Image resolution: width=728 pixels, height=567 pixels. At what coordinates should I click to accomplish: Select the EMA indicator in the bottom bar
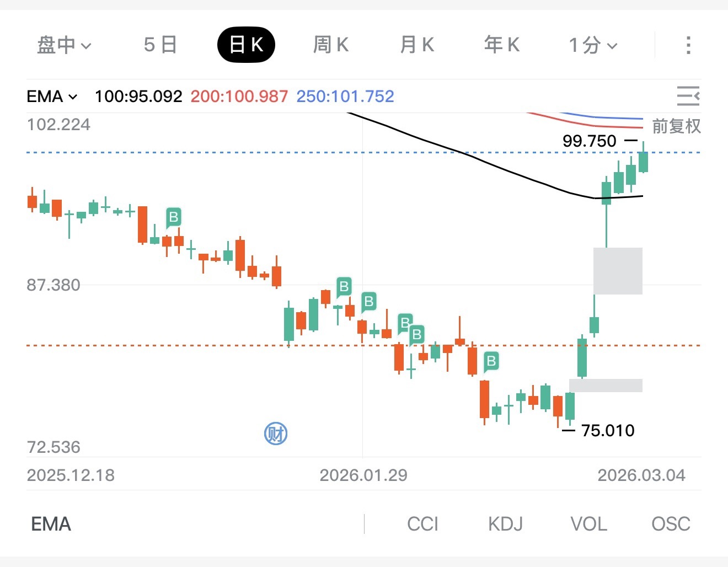51,524
